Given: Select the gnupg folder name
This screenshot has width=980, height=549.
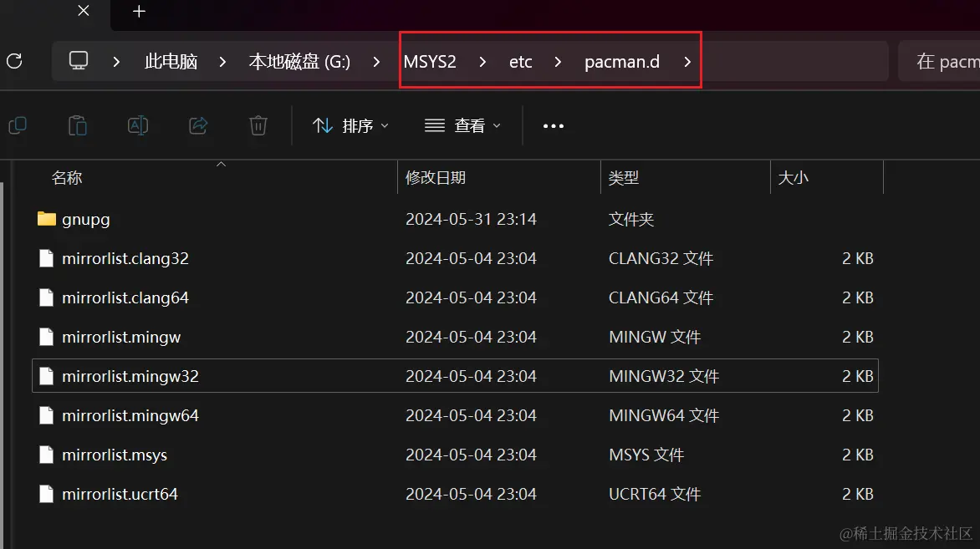Looking at the screenshot, I should tap(85, 219).
